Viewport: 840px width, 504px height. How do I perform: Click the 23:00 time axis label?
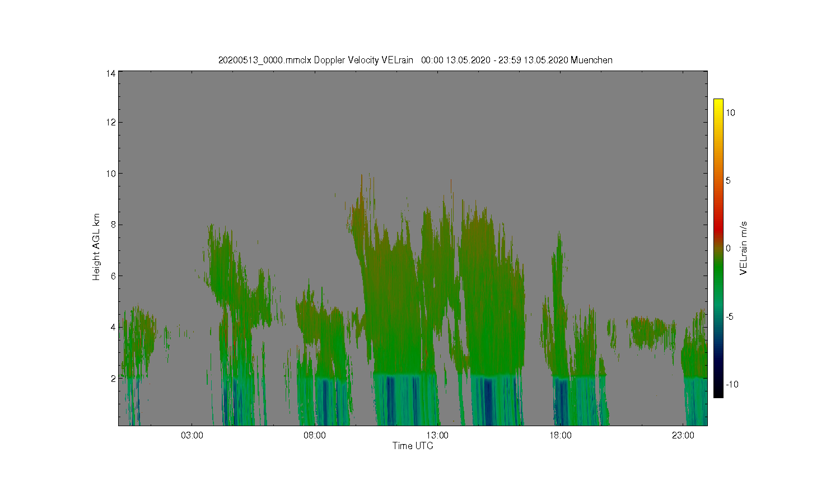click(x=683, y=436)
